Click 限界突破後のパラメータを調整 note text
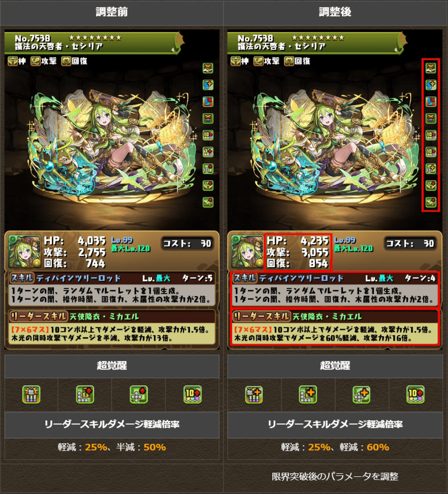Image resolution: width=448 pixels, height=494 pixels. tap(335, 476)
